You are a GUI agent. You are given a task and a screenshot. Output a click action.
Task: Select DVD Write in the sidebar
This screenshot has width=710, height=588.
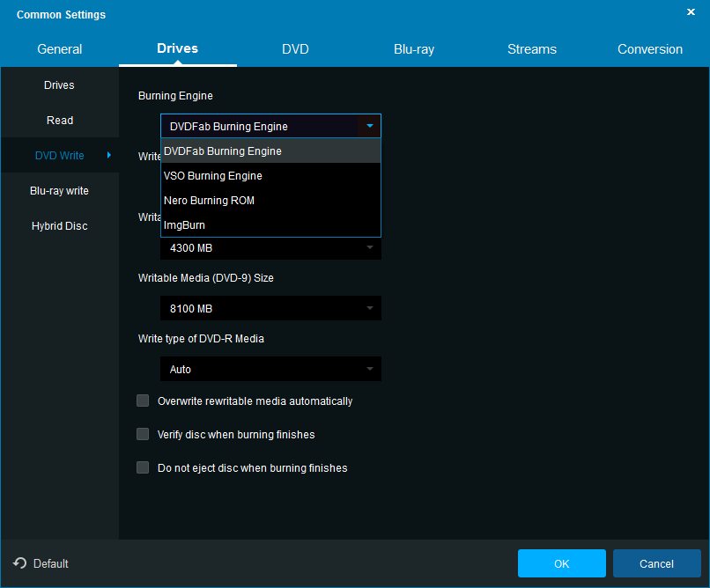59,156
